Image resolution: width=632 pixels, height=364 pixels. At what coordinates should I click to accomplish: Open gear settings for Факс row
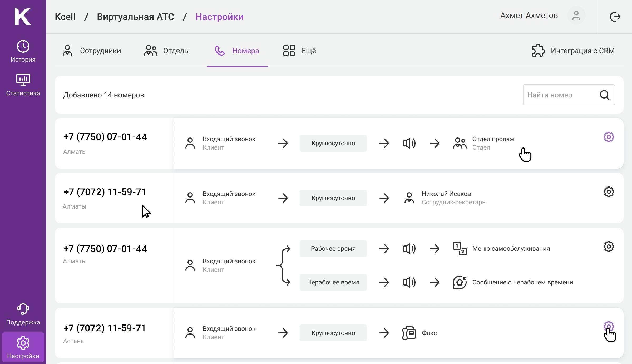coord(609,327)
